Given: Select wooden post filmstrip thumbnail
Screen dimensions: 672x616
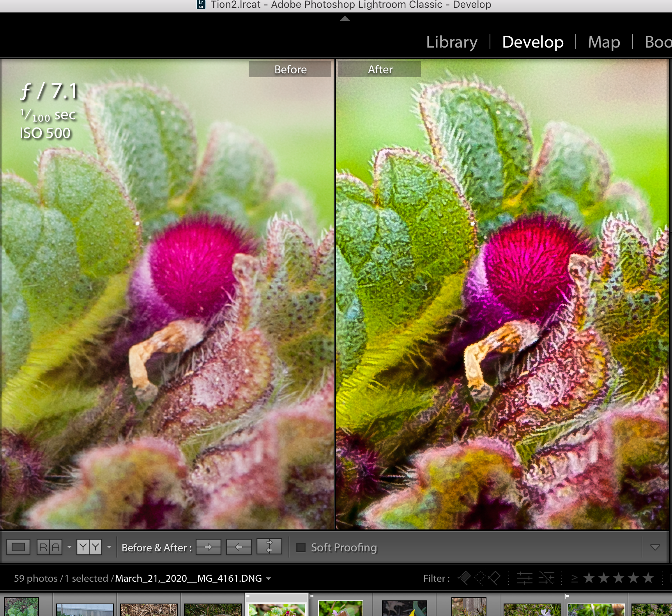Looking at the screenshot, I should (x=469, y=607).
